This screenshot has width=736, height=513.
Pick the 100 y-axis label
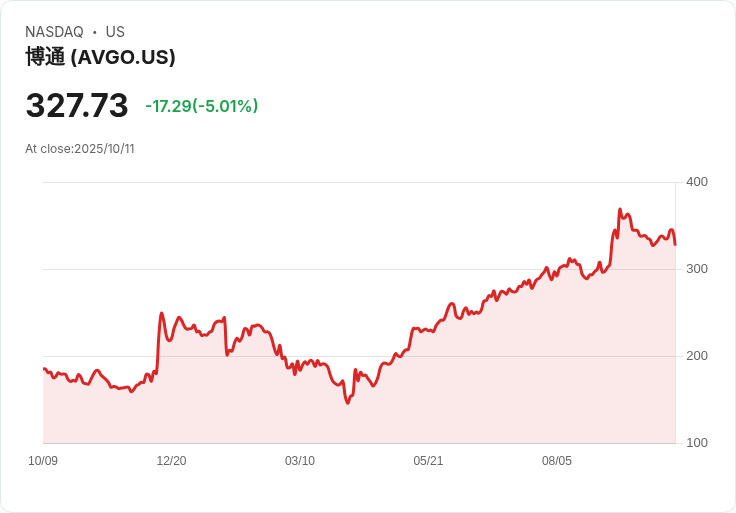click(x=696, y=443)
